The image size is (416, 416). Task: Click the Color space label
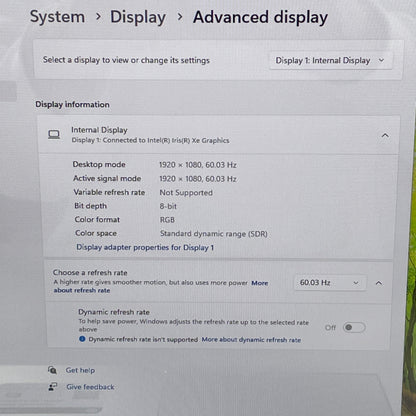coord(96,233)
